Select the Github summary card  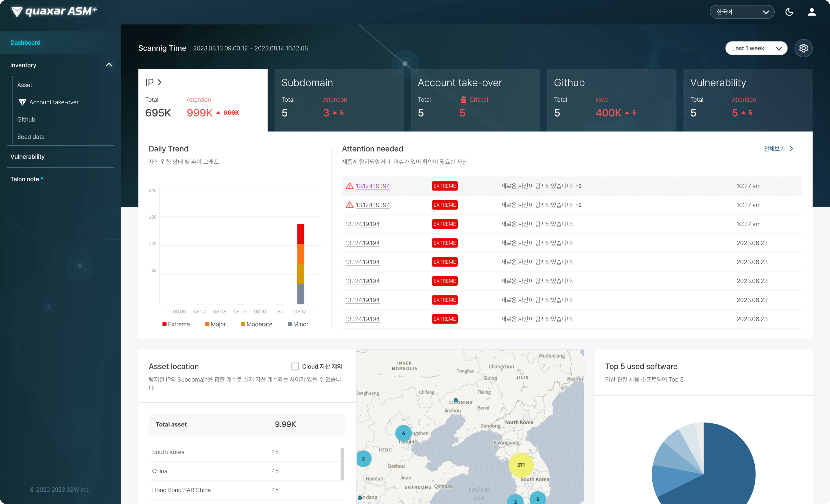point(611,100)
